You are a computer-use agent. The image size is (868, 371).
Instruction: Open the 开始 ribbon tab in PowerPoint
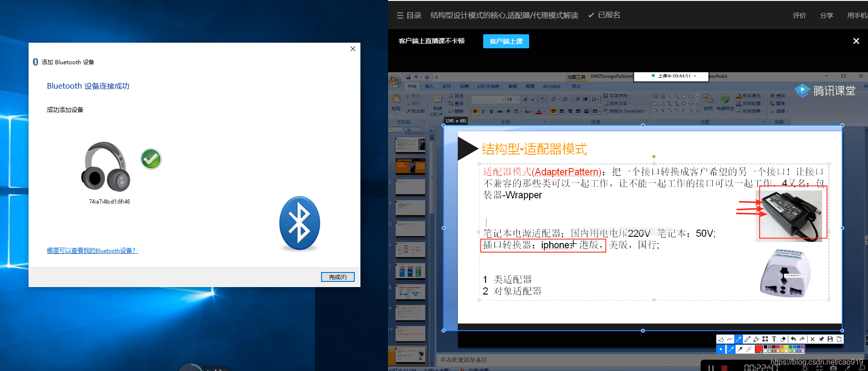pos(412,86)
